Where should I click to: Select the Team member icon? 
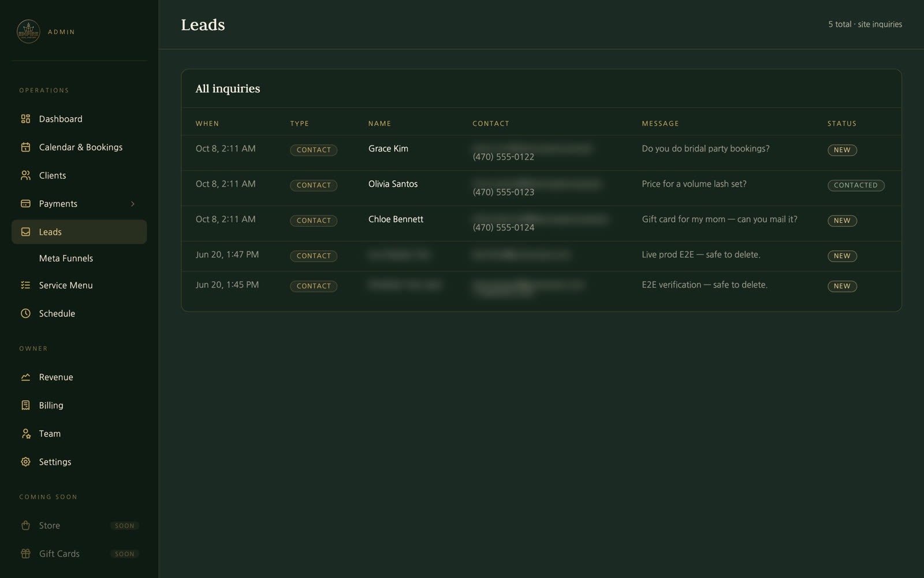click(x=25, y=434)
